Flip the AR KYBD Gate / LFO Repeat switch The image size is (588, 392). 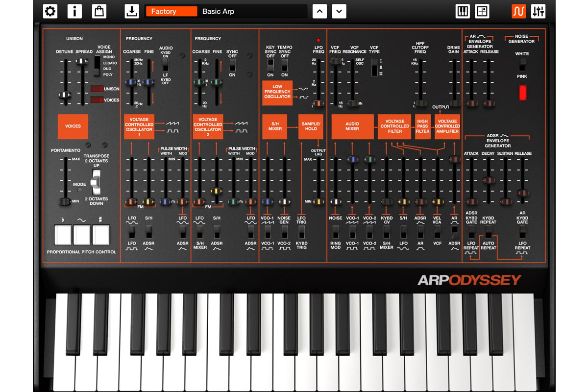point(522,232)
